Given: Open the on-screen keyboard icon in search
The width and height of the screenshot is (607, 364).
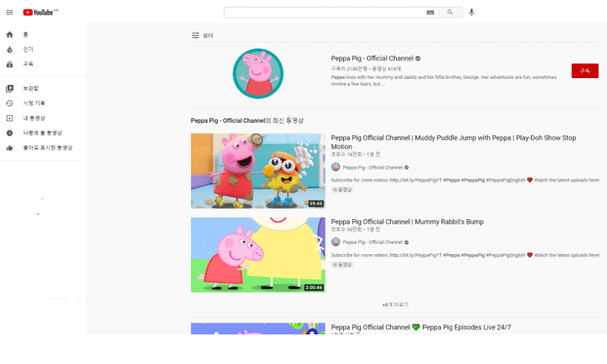Looking at the screenshot, I should 430,12.
